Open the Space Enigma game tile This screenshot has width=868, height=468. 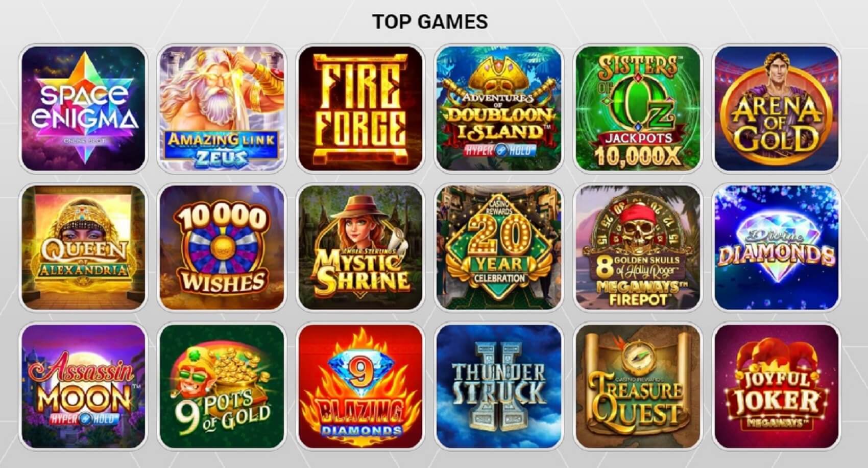pyautogui.click(x=83, y=108)
